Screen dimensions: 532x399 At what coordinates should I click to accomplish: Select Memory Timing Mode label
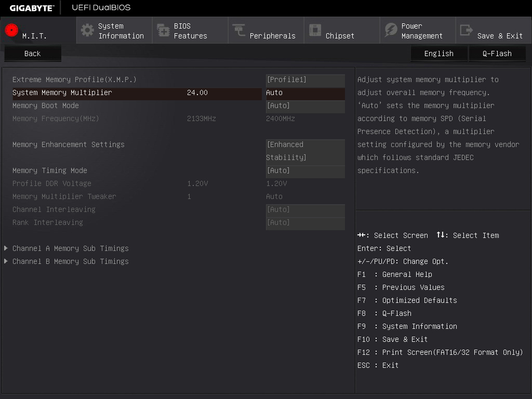[50, 170]
